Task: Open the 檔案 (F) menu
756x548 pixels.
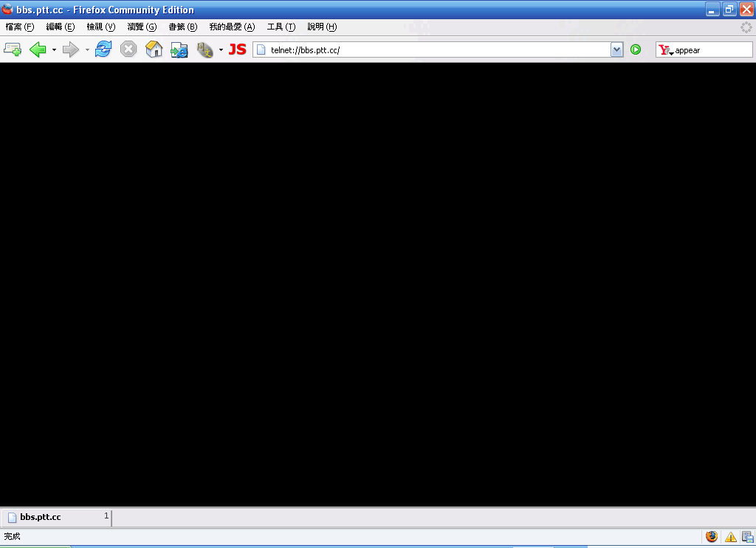Action: click(x=20, y=27)
